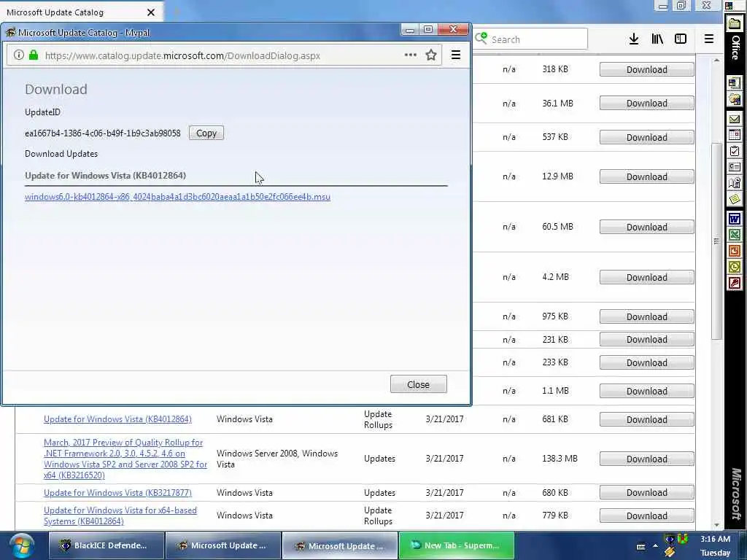This screenshot has width=747, height=560.
Task: Open the Library icon in main browser toolbar
Action: pos(657,39)
